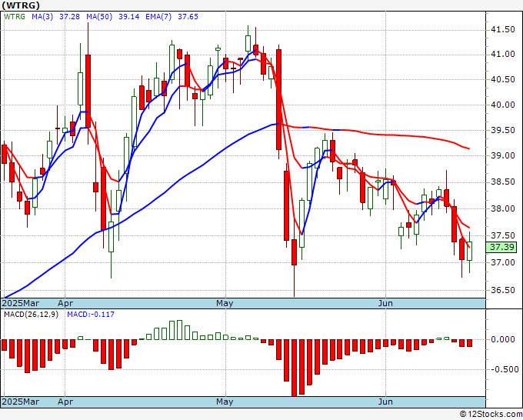The width and height of the screenshot is (523, 420).
Task: Click the MA(50) 39.14 legend entry
Action: 113,16
